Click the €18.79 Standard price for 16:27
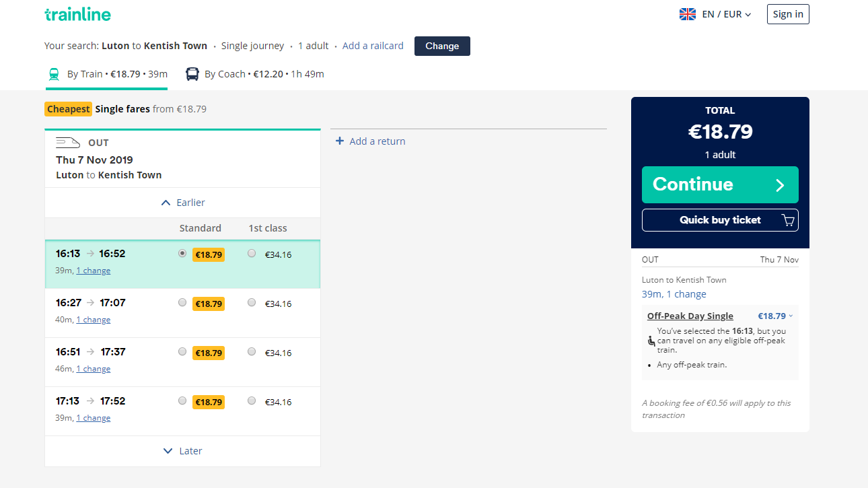 point(209,304)
